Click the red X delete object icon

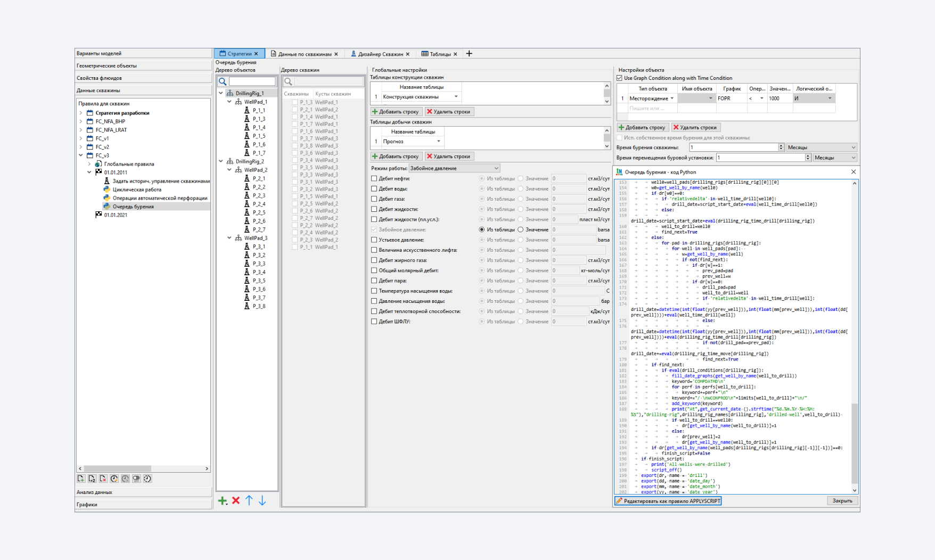click(x=236, y=500)
